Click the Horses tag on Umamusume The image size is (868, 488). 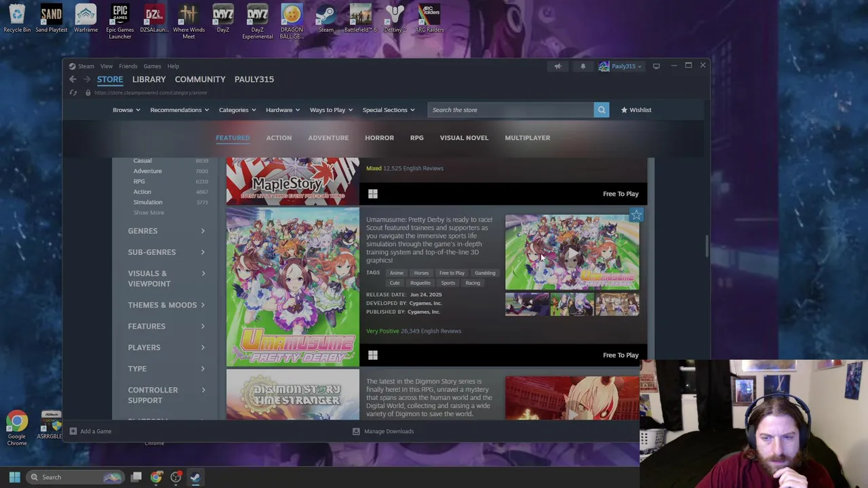click(x=421, y=273)
